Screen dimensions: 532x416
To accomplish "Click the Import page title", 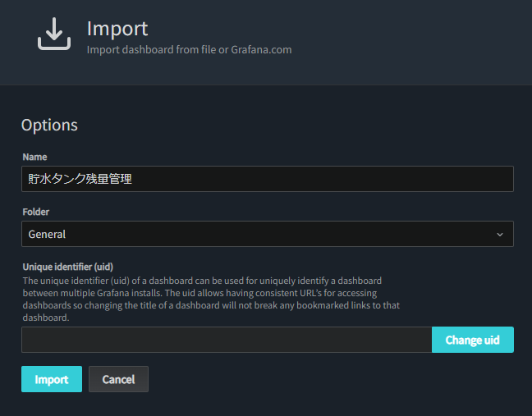I will tap(117, 28).
